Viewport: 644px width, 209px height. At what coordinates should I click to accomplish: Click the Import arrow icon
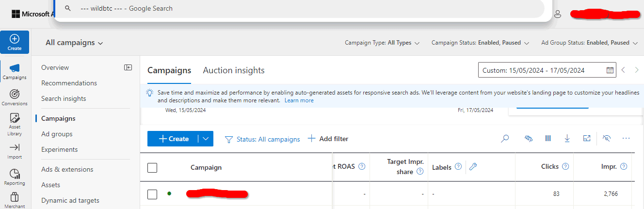coord(15,147)
